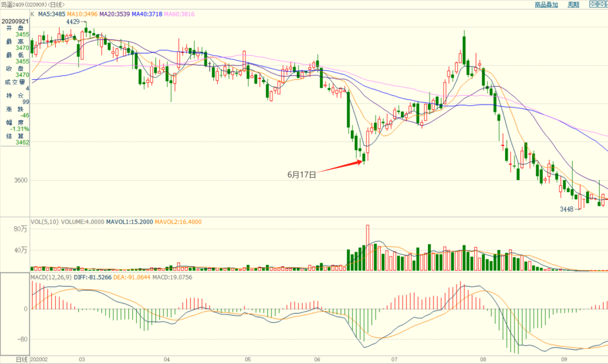This screenshot has height=364, width=608.
Task: Select the MA5:3485 indicator label
Action: click(x=52, y=14)
